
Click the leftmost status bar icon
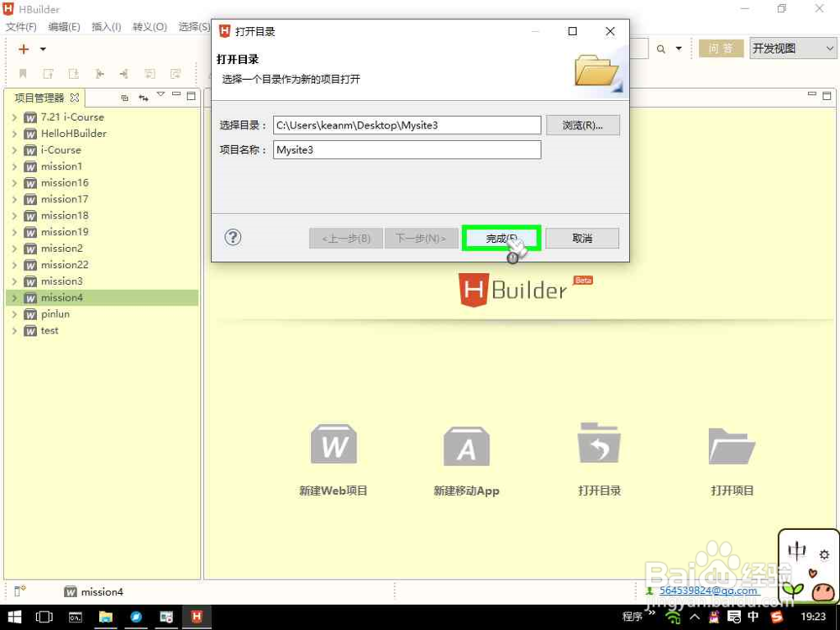click(x=20, y=591)
